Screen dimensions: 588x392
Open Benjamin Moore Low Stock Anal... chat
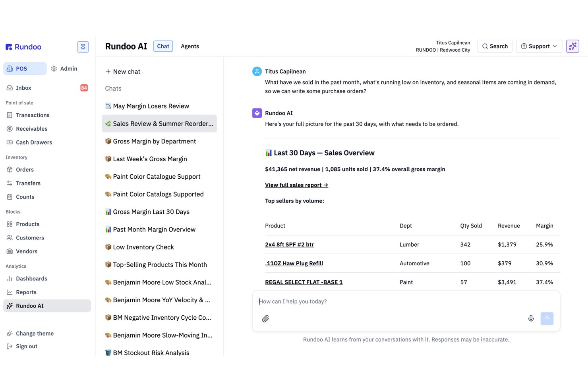point(159,282)
